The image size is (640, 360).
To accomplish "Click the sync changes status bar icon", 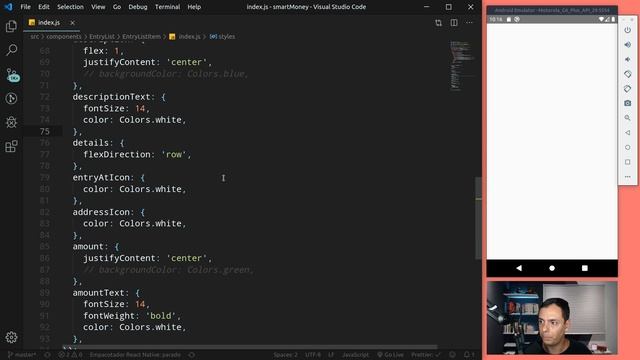I will [47, 355].
